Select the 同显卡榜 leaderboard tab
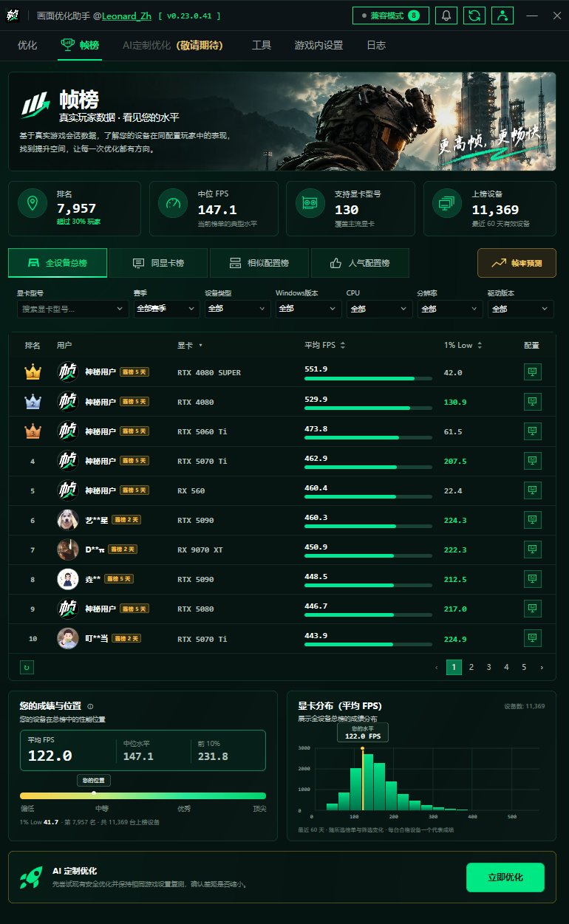This screenshot has width=569, height=924. 158,263
